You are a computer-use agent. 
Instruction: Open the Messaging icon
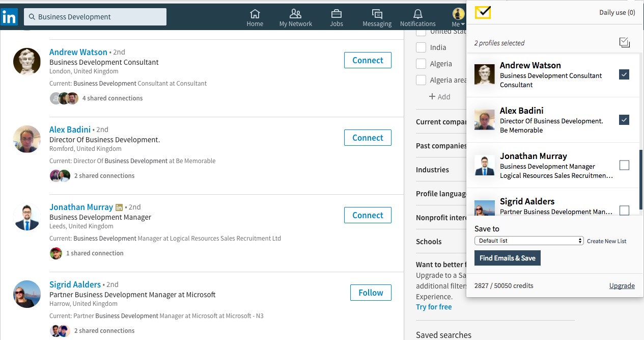coord(377,14)
